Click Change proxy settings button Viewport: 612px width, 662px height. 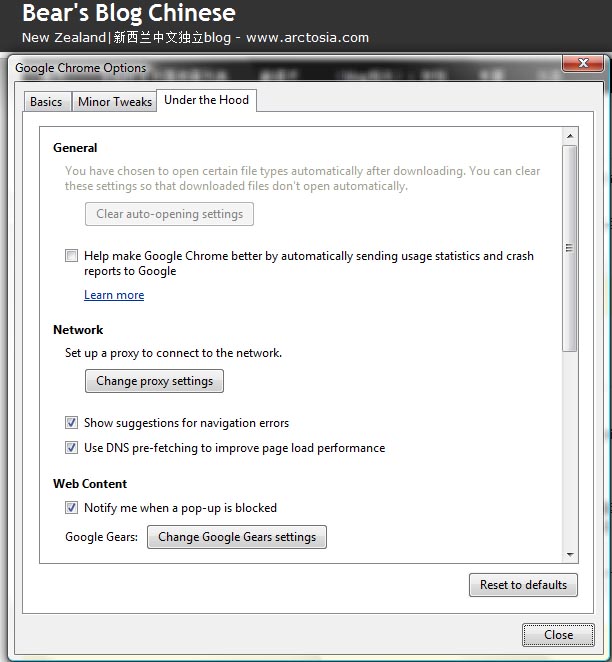tap(154, 381)
